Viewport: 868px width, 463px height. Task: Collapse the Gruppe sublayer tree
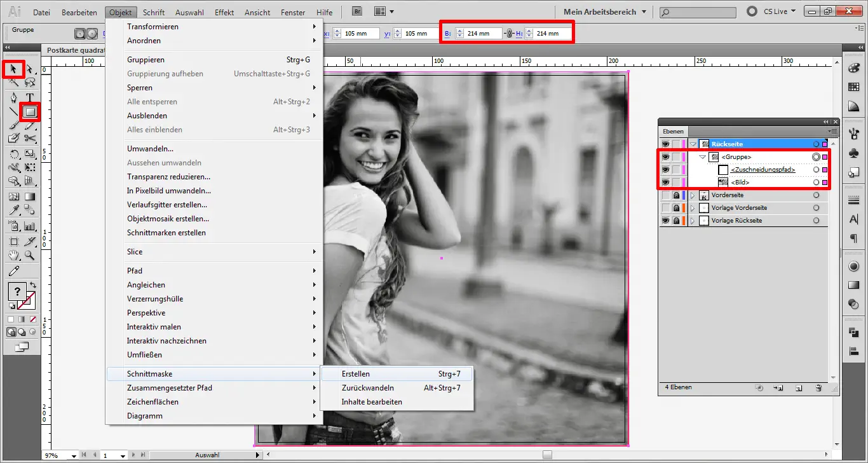pos(702,157)
